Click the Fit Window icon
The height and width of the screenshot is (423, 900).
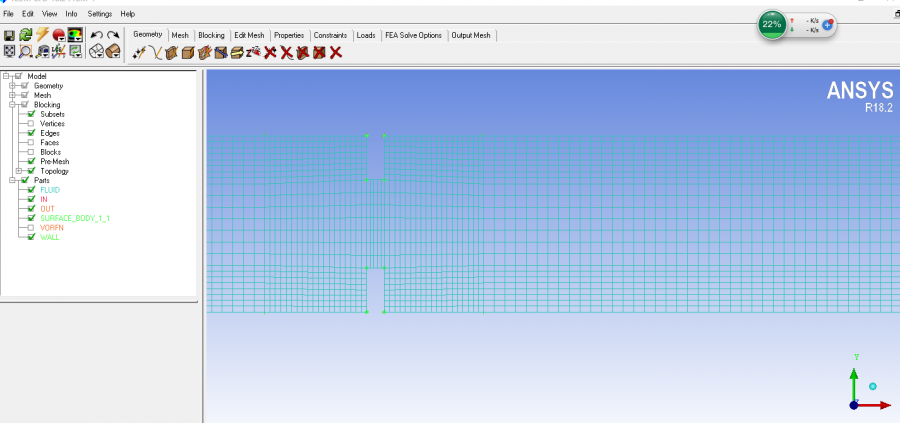pos(9,52)
